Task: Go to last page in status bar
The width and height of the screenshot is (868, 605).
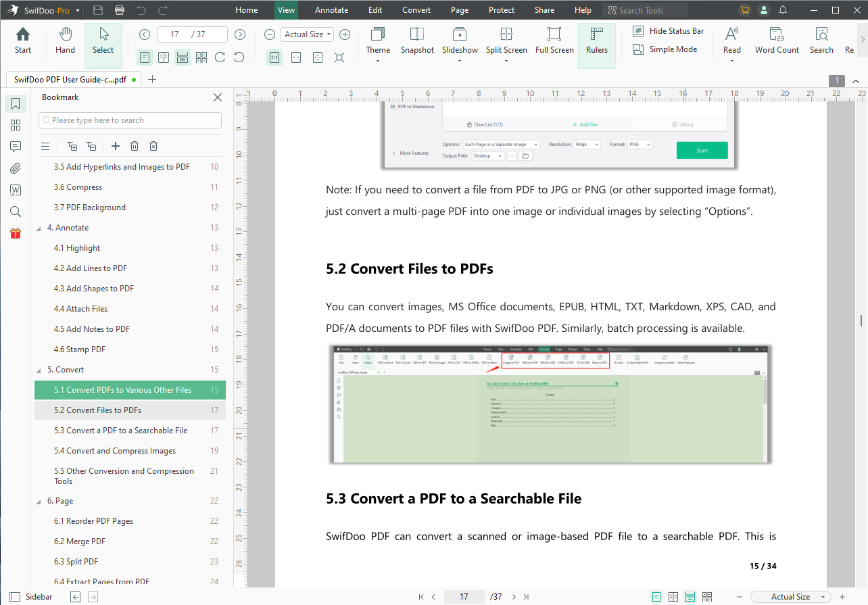Action: tap(526, 597)
